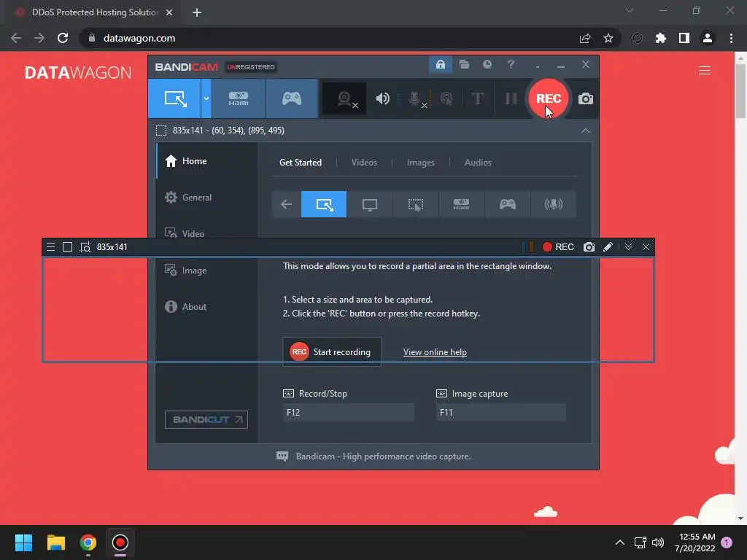
Task: Open Windows Start menu
Action: point(23,542)
